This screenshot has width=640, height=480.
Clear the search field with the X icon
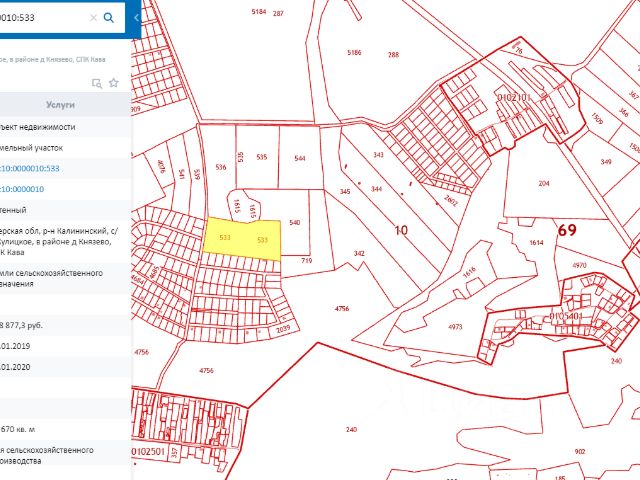(x=93, y=17)
